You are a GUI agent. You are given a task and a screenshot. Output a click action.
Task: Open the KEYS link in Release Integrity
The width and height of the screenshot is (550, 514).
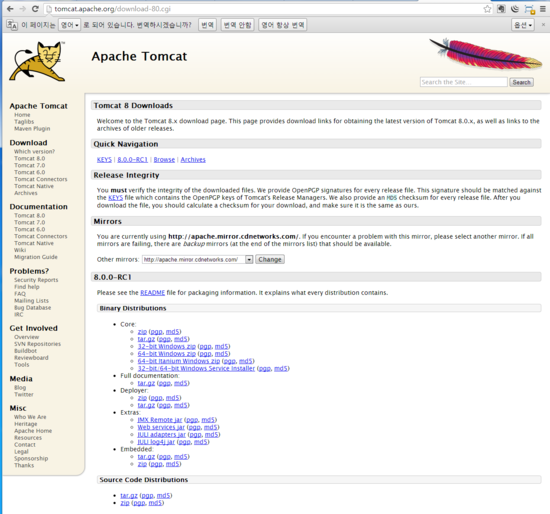115,198
